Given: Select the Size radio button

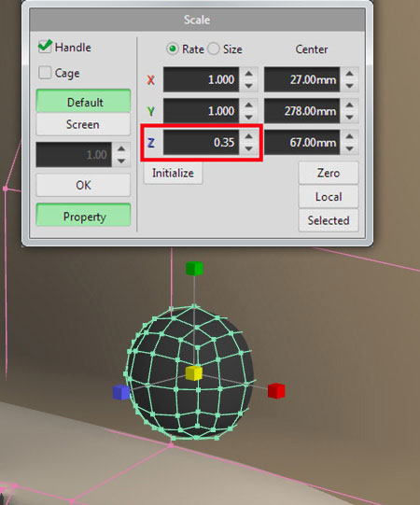Looking at the screenshot, I should [214, 49].
